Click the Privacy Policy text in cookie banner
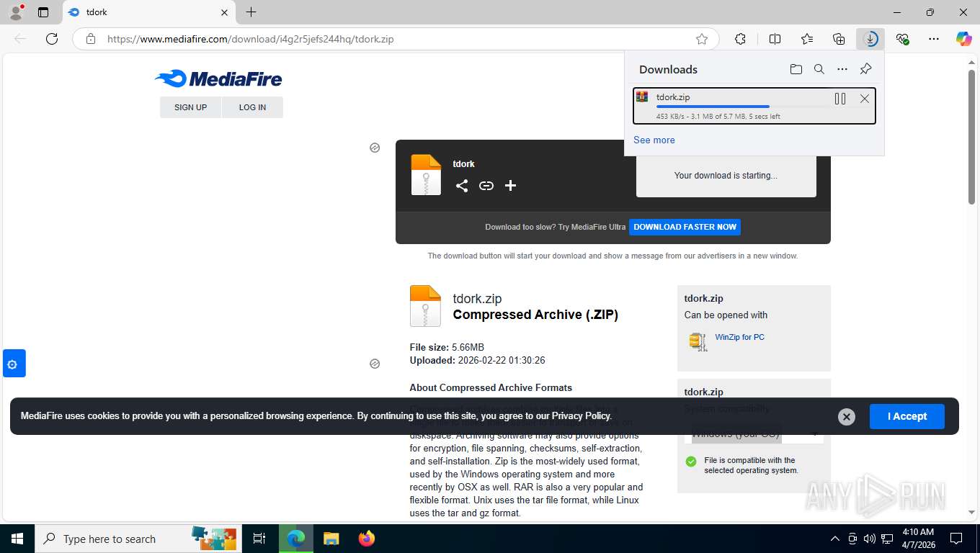This screenshot has width=980, height=553. (x=582, y=415)
